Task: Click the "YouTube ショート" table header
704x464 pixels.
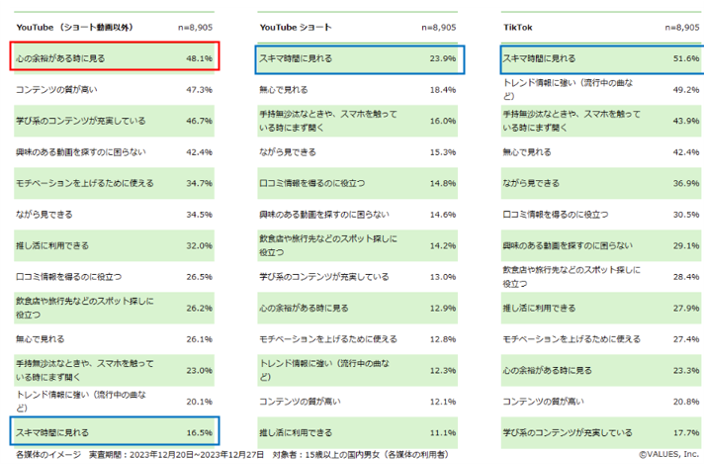Action: point(295,27)
